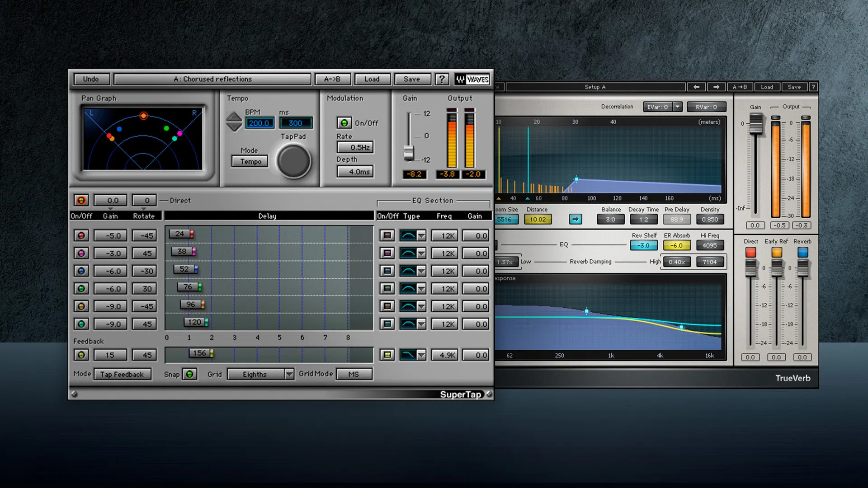Image resolution: width=868 pixels, height=488 pixels.
Task: Increase BPM with the up arrow
Action: click(234, 117)
